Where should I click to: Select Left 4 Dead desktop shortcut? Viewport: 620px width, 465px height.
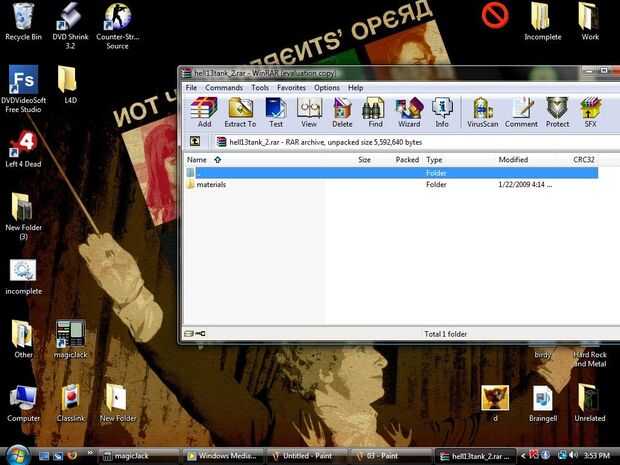23,149
